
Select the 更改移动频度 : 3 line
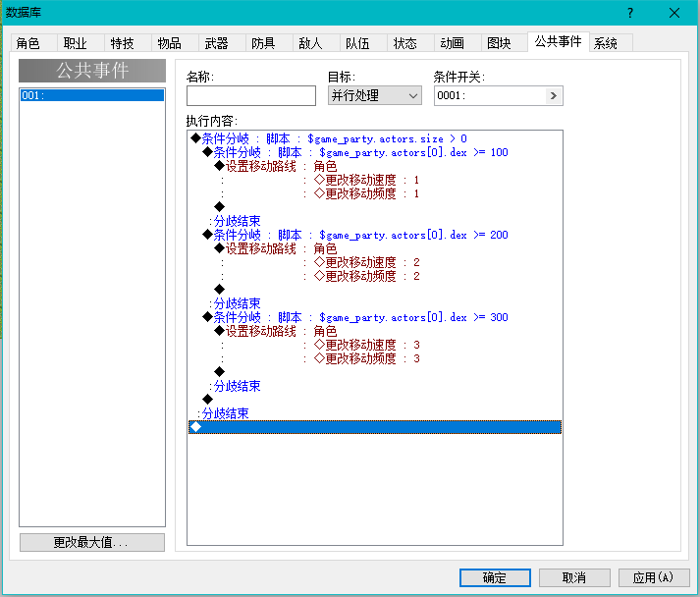click(375, 358)
